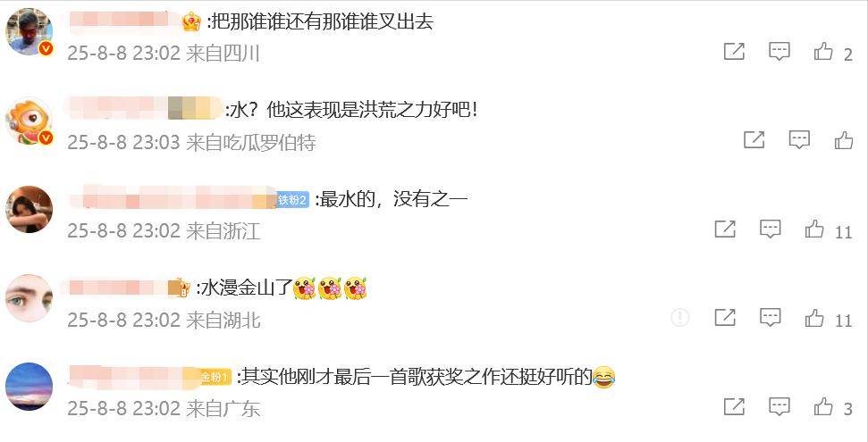Like the 洪荒之力 comment
This screenshot has width=868, height=442.
pyautogui.click(x=844, y=140)
